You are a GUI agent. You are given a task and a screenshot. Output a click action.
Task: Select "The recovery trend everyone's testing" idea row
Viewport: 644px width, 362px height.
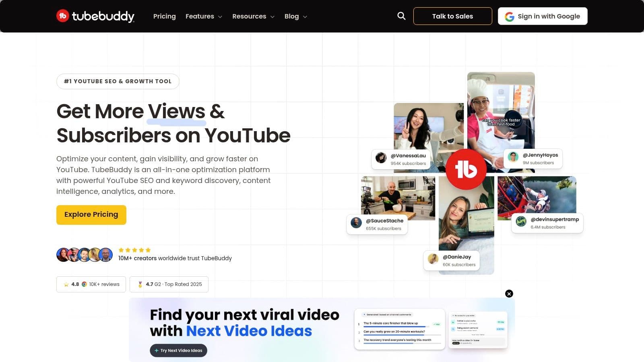click(x=399, y=341)
